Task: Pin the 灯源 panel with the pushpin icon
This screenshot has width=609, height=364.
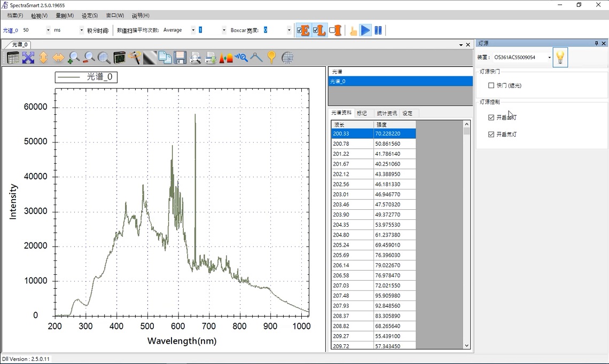Action: [596, 43]
